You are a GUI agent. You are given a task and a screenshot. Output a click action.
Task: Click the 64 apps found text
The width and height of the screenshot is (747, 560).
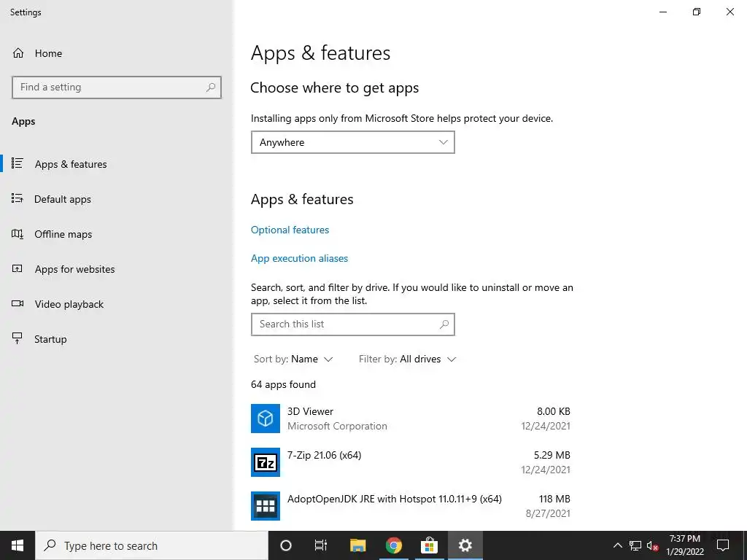tap(283, 385)
